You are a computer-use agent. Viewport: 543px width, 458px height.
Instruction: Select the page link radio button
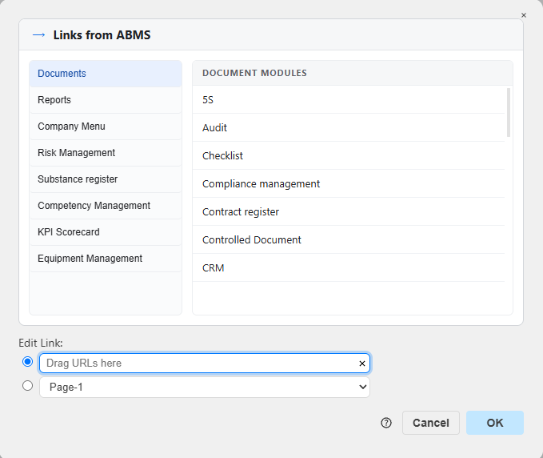click(27, 386)
